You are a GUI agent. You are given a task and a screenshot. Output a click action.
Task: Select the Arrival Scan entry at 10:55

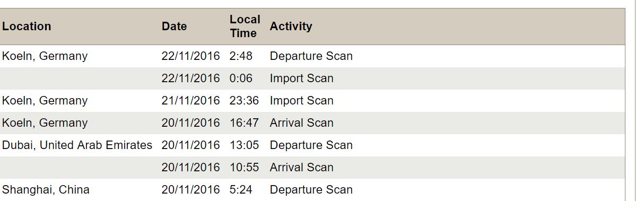tap(301, 168)
